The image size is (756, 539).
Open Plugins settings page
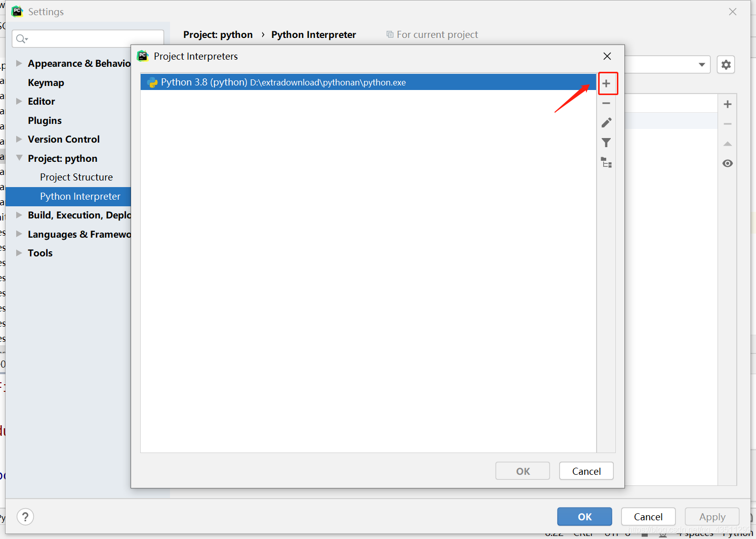click(x=45, y=120)
